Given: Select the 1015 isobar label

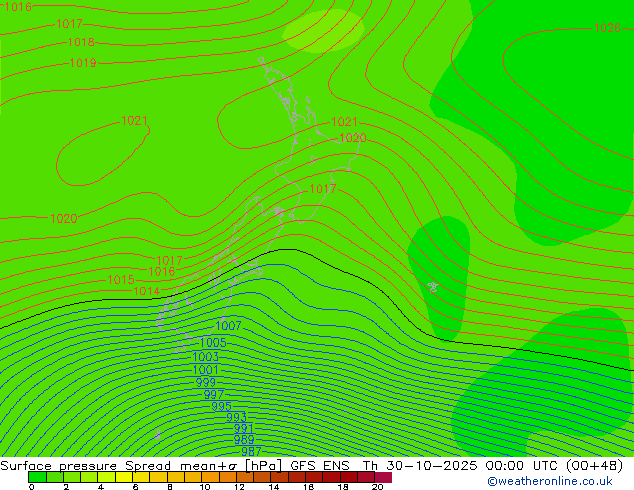Looking at the screenshot, I should point(121,280).
